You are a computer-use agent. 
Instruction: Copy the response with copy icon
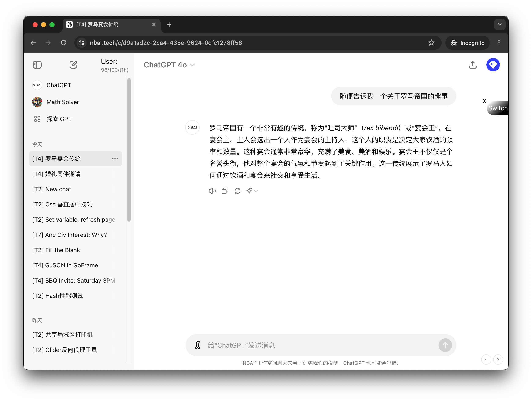[225, 191]
